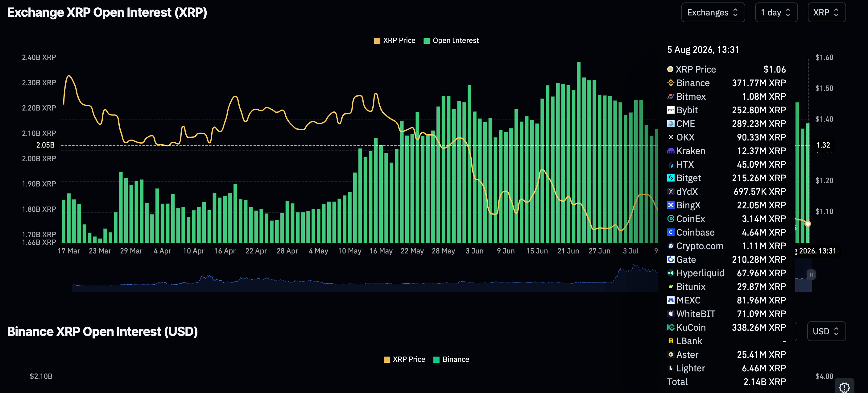Toggle XRP Price in Binance chart legend

click(x=404, y=359)
